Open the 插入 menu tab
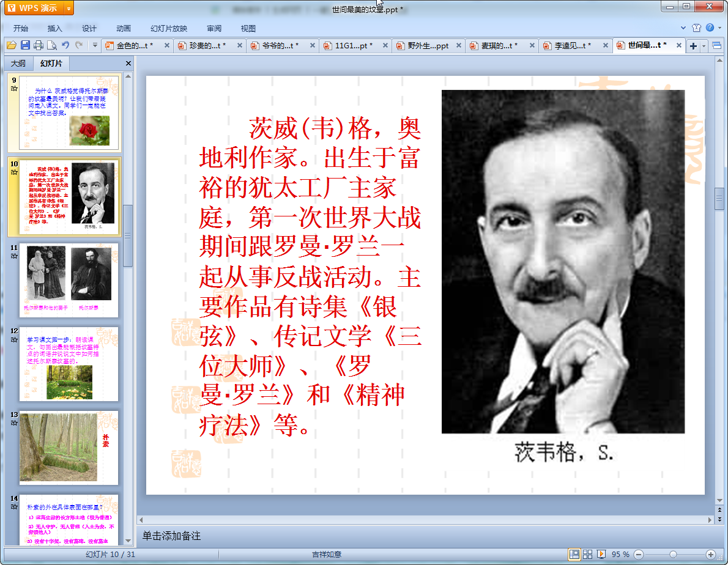Viewport: 728px width, 565px height. (x=55, y=28)
